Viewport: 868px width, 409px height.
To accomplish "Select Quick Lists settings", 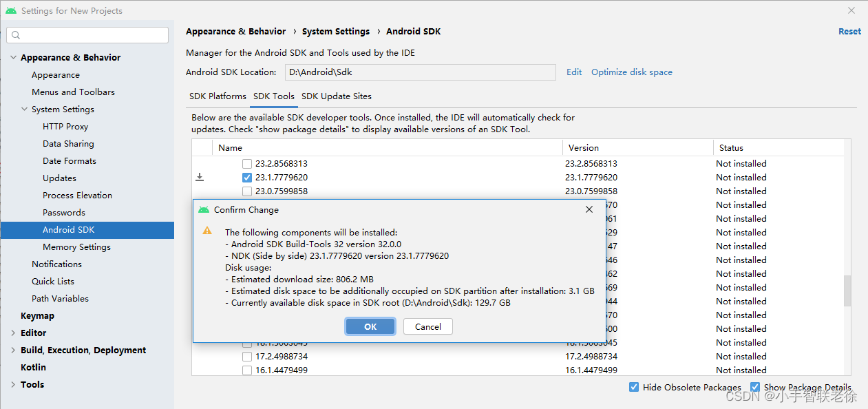I will [53, 282].
